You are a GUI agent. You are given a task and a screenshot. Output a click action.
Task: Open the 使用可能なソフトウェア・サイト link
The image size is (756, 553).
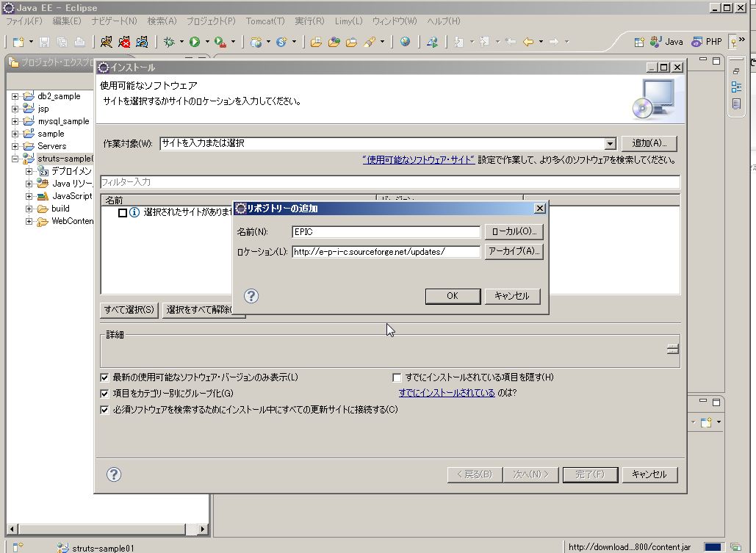(x=419, y=160)
